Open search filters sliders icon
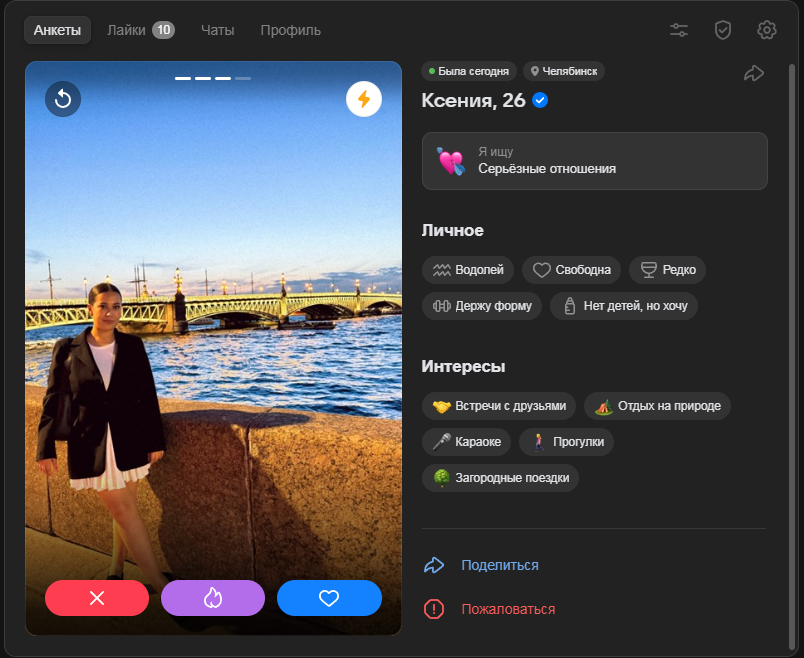This screenshot has width=804, height=658. (x=679, y=30)
